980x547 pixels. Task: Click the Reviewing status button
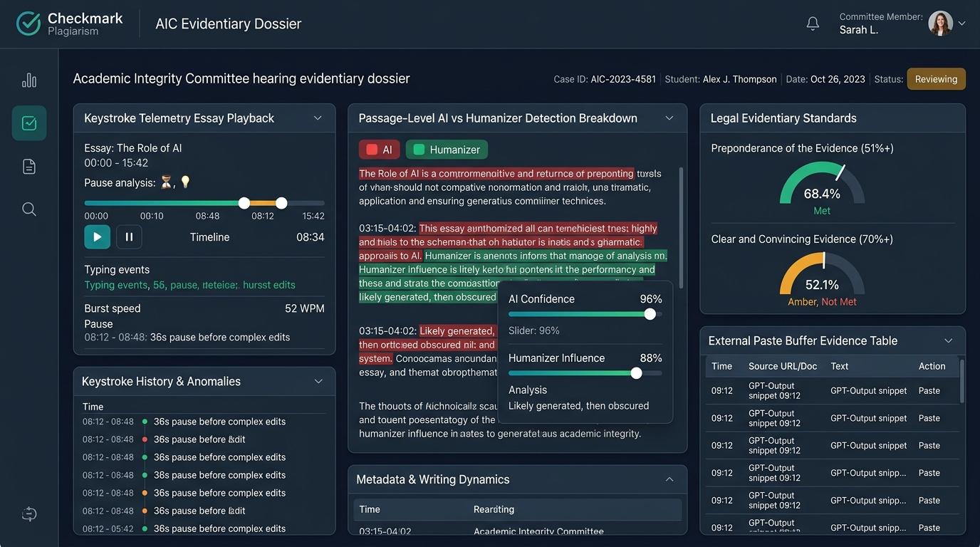[x=936, y=79]
